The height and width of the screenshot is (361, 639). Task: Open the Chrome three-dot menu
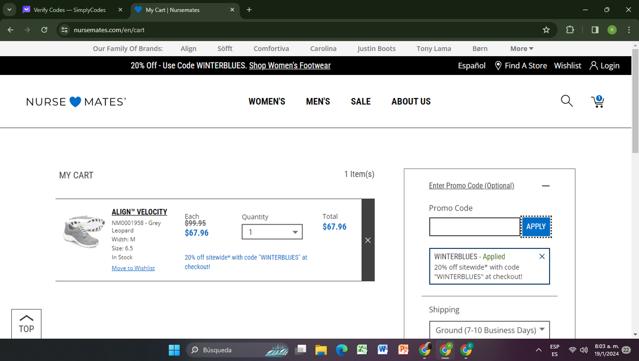pyautogui.click(x=629, y=30)
